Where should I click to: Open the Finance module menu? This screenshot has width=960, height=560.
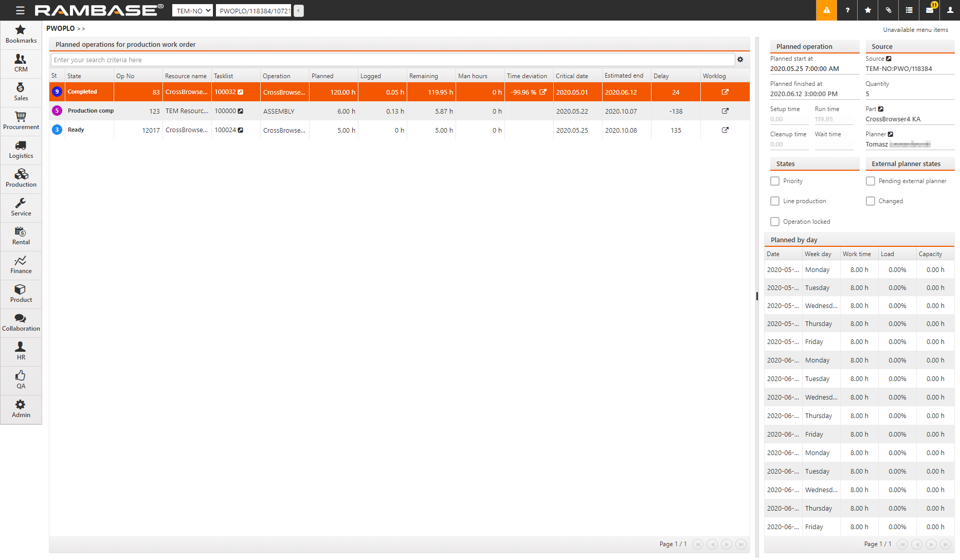coord(21,264)
